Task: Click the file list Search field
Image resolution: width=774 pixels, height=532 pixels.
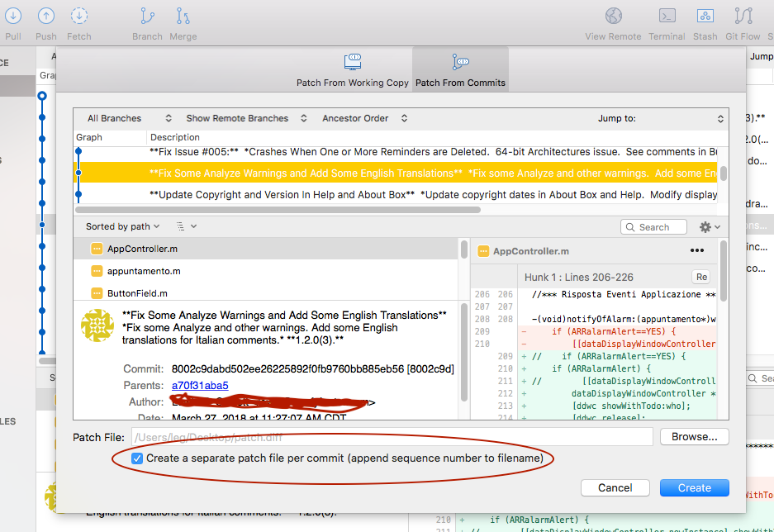Action: (x=653, y=226)
